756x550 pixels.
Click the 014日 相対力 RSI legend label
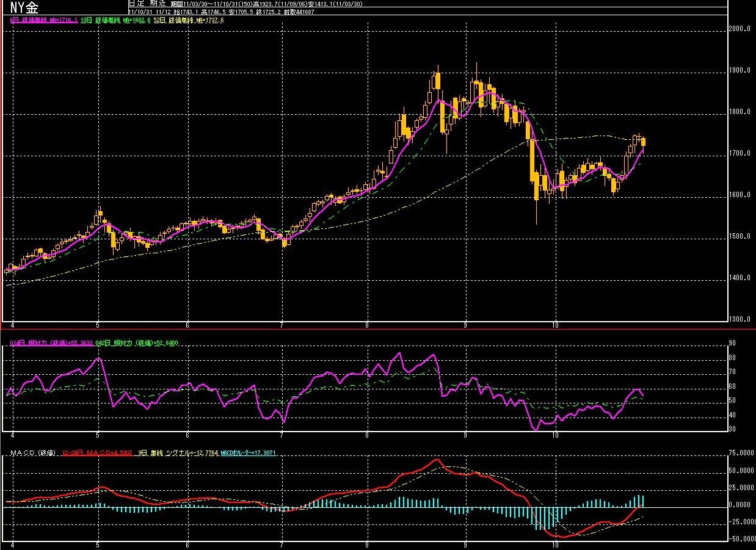click(x=51, y=344)
